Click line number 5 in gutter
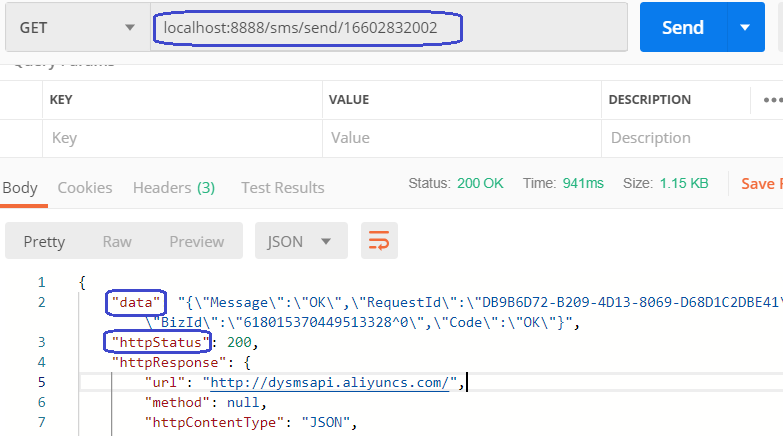 click(x=41, y=383)
